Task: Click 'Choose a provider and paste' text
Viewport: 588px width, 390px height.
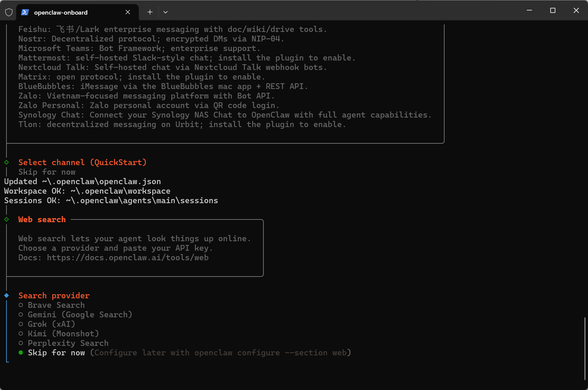Action: pos(116,248)
